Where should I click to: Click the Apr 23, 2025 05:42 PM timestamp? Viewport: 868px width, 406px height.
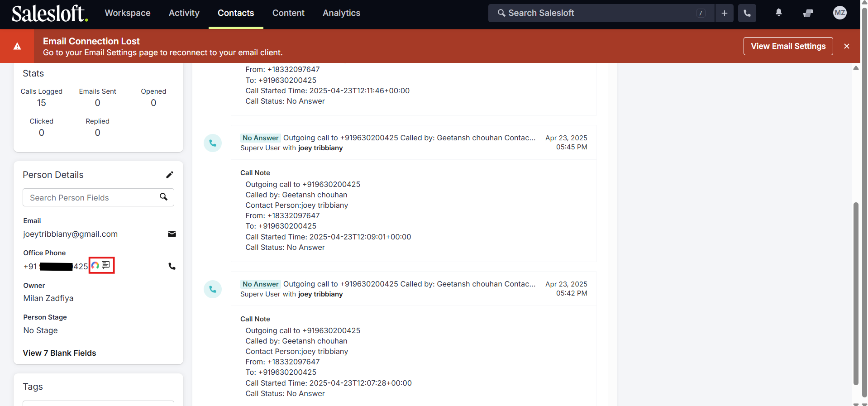[x=566, y=289]
